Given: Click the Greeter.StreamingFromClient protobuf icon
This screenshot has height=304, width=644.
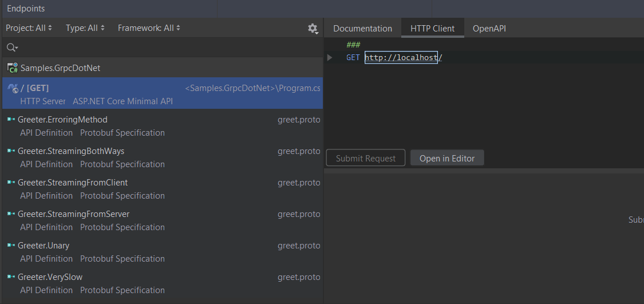Looking at the screenshot, I should click(11, 183).
